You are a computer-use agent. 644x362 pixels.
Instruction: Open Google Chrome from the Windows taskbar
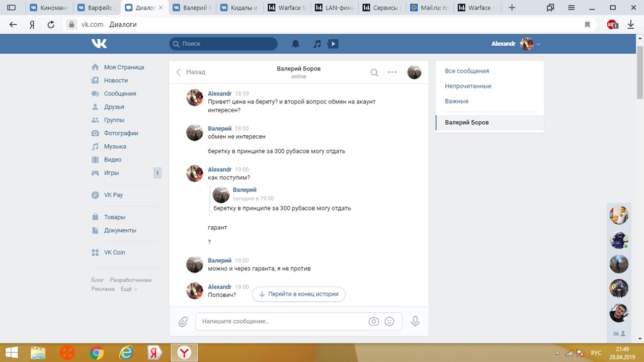coord(96,353)
